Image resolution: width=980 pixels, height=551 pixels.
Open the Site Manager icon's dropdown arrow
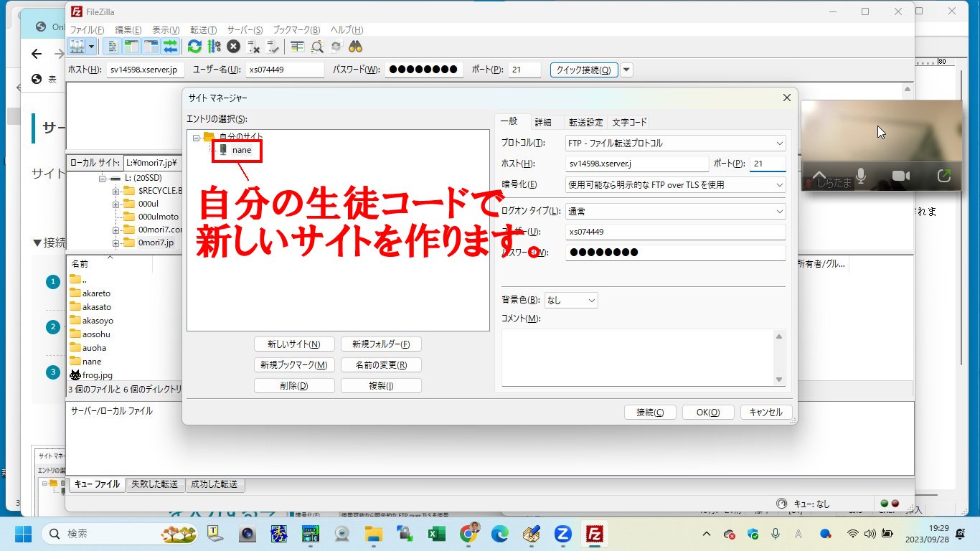92,47
